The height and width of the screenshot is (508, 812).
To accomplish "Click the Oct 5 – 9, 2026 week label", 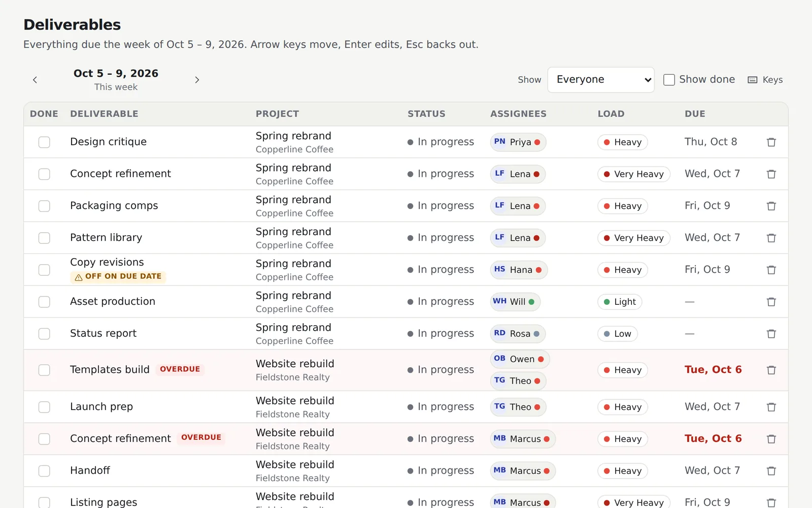I will click(116, 74).
